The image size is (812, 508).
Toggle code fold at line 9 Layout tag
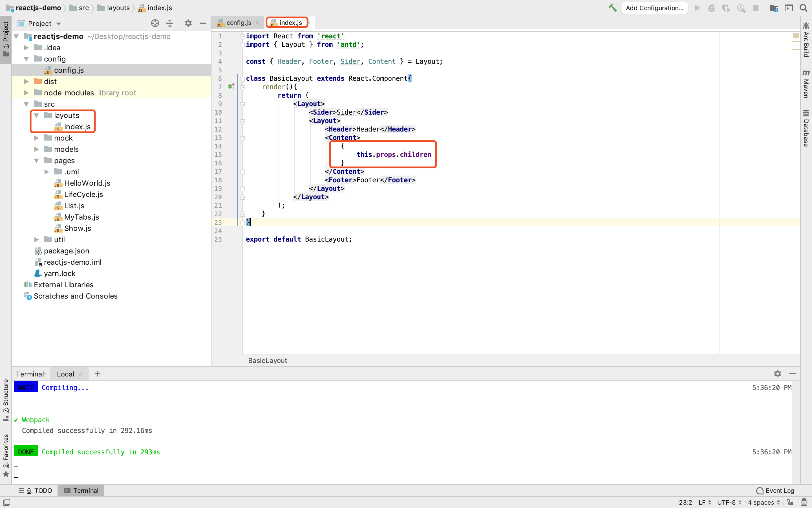(x=242, y=104)
